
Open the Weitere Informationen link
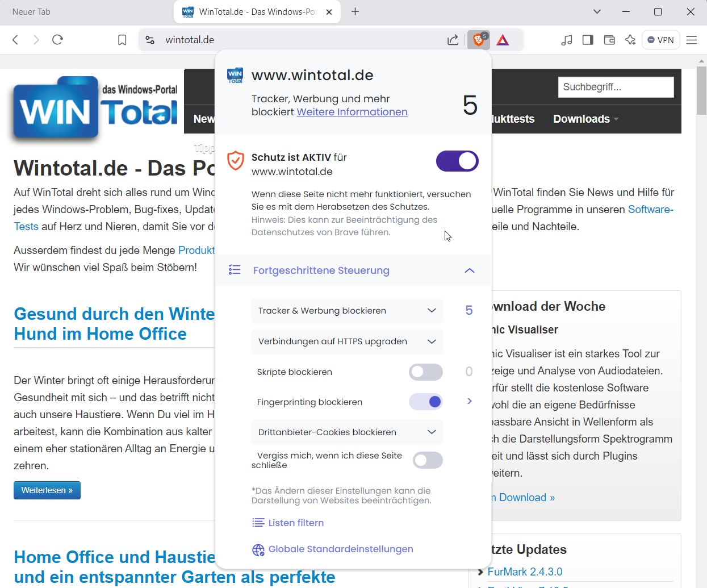pos(352,112)
